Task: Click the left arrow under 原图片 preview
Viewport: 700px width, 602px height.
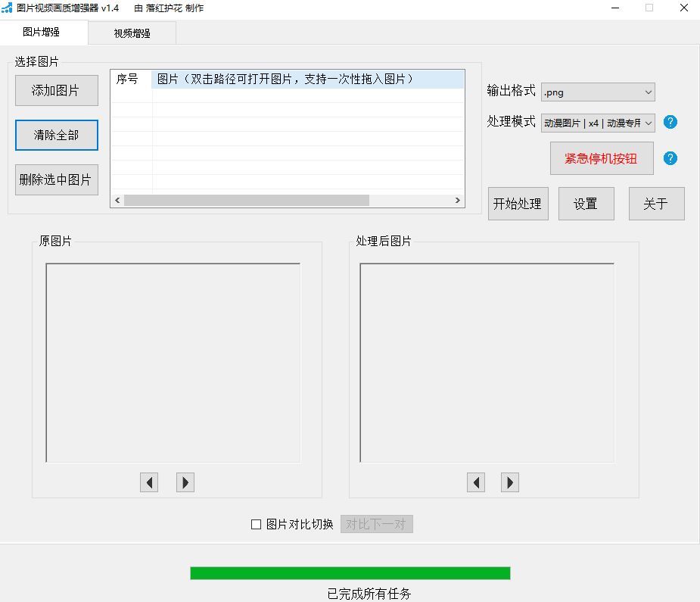Action: (x=149, y=482)
